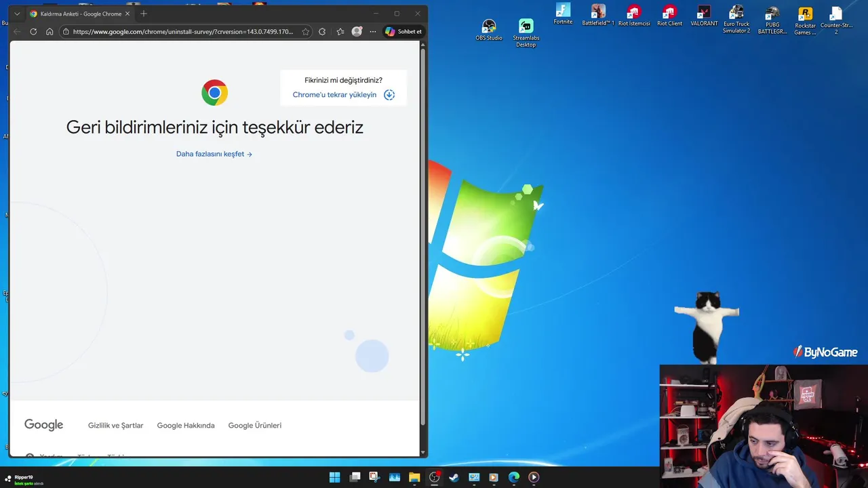Click the scrollbar down arrow
This screenshot has height=488, width=868.
coord(424,453)
